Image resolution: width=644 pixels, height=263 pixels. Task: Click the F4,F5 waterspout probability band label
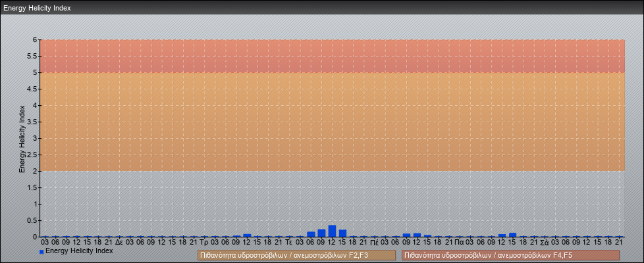[510, 255]
